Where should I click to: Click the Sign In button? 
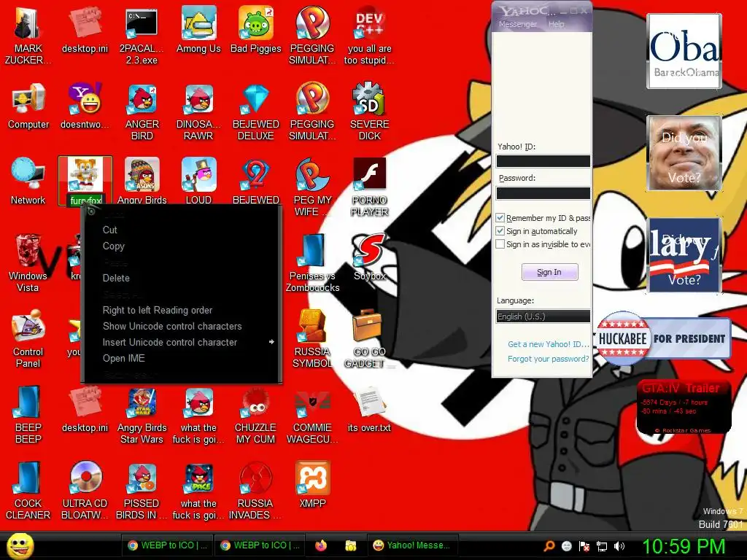(549, 272)
